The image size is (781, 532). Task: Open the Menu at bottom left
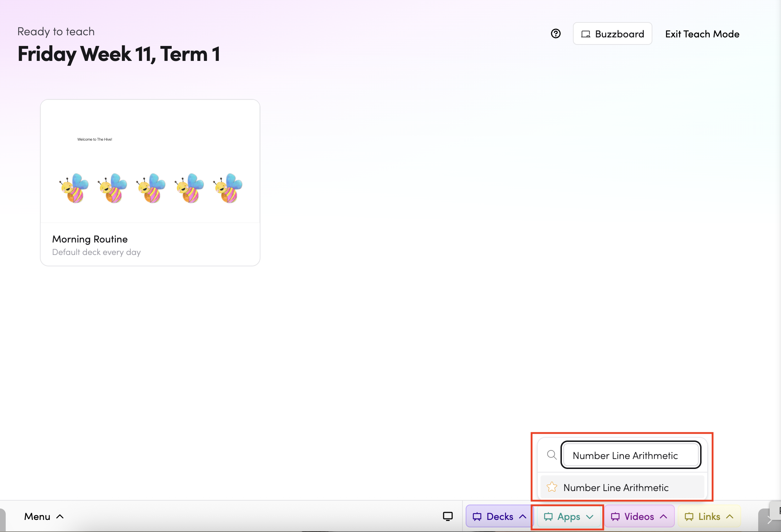point(43,516)
